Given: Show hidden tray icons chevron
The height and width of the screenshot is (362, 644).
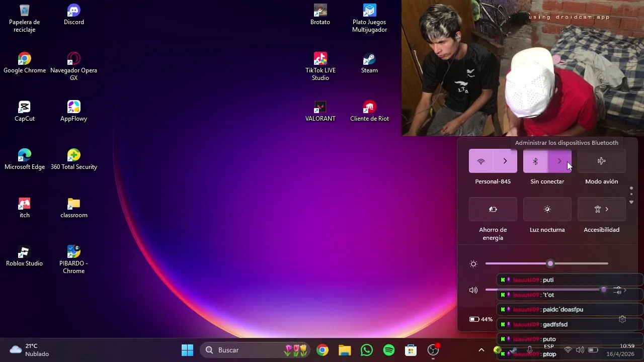Looking at the screenshot, I should (x=481, y=350).
